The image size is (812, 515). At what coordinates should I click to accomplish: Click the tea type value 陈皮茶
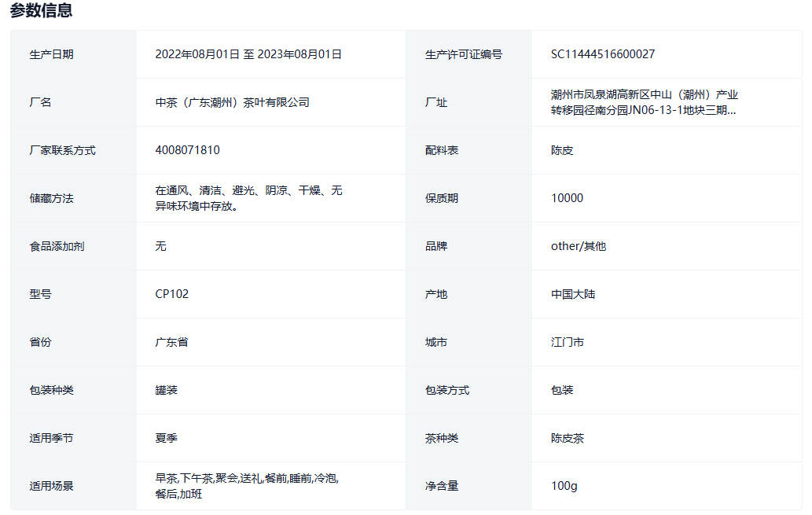point(568,438)
